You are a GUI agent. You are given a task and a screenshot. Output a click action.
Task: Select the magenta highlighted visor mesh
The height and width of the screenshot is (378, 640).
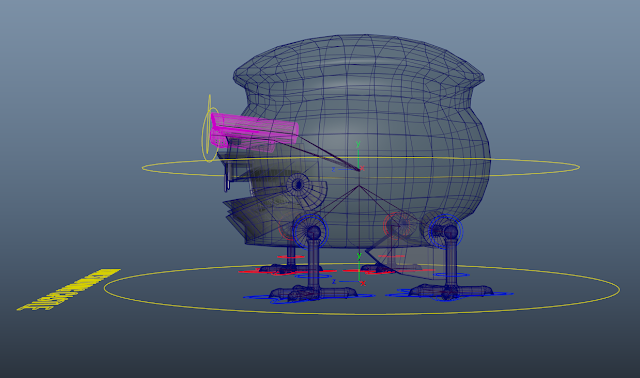[254, 131]
